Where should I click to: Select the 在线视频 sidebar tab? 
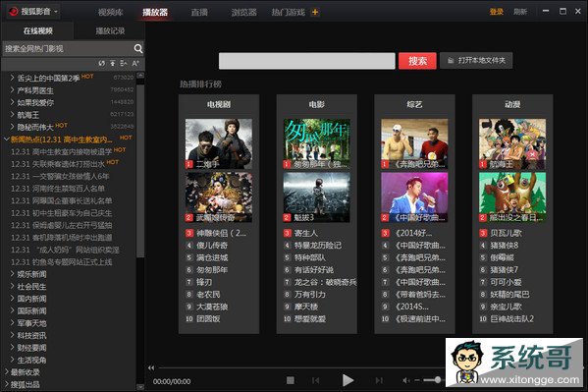[38, 30]
